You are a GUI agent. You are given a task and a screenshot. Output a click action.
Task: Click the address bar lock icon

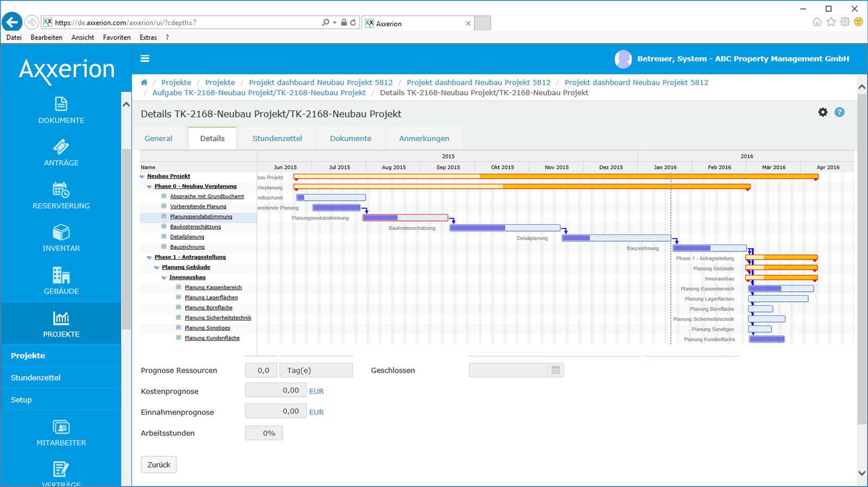pyautogui.click(x=344, y=23)
